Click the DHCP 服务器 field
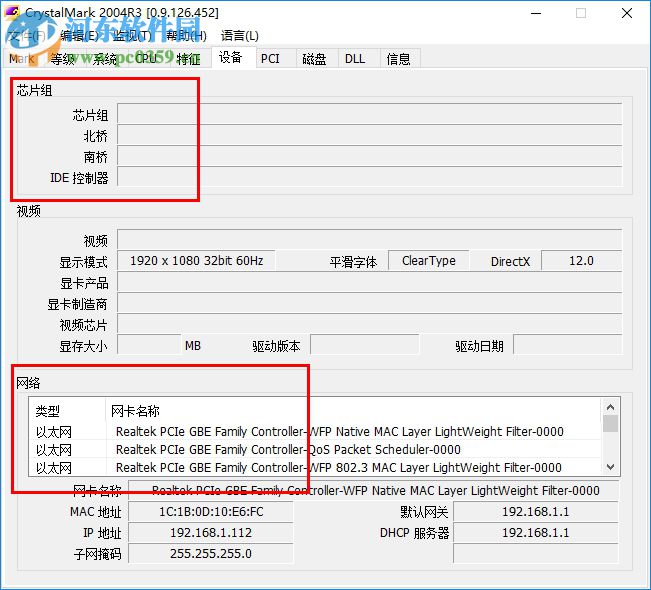The image size is (651, 590). [536, 532]
